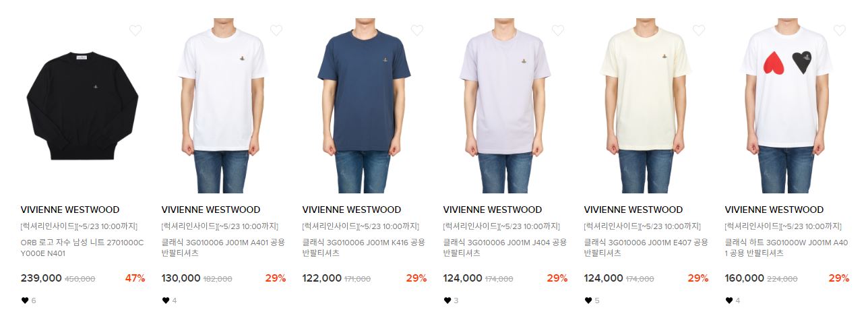This screenshot has height=316, width=868.
Task: Open the double heart print t-shirt image
Action: point(787,106)
